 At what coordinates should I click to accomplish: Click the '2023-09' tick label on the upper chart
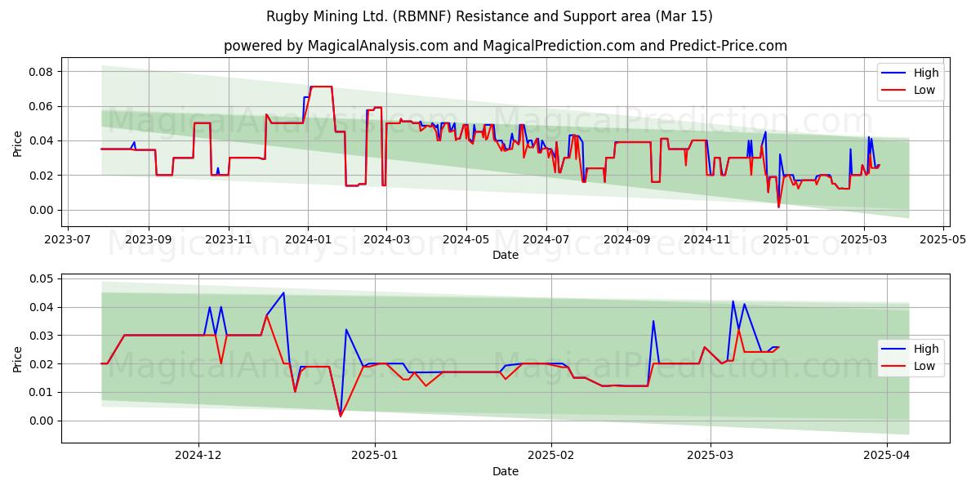(149, 240)
